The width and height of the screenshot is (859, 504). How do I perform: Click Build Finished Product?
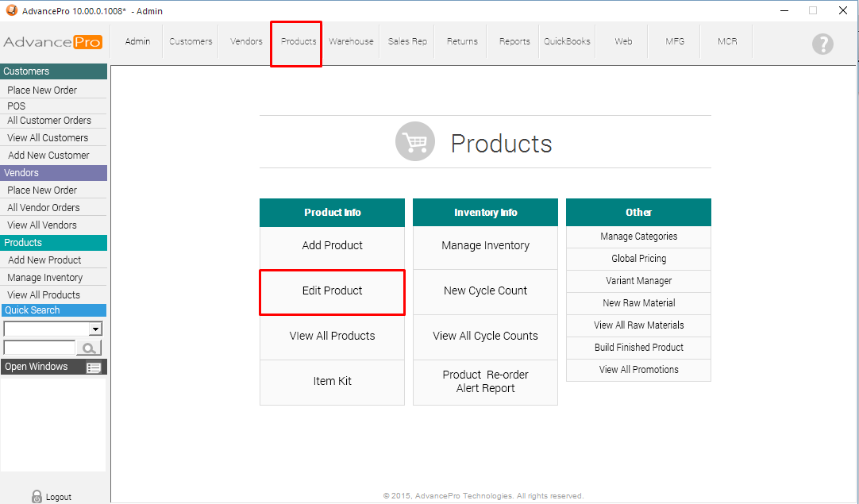coord(638,348)
